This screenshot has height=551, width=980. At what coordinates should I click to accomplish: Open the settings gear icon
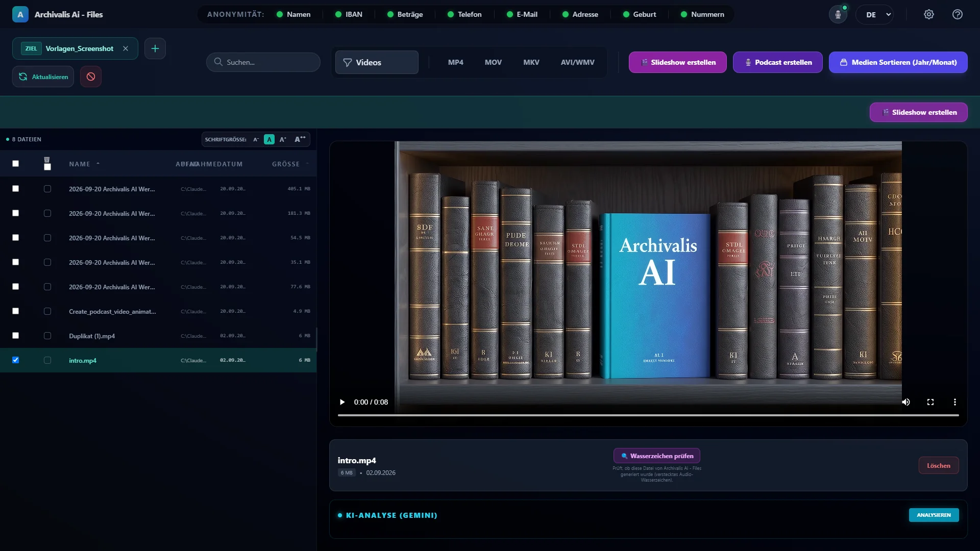coord(929,14)
